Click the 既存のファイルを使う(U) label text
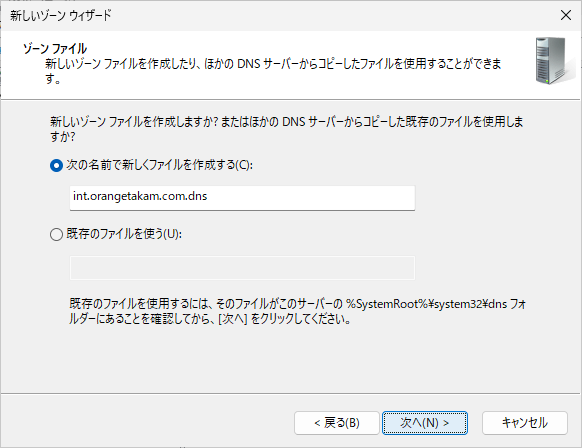Viewport: 582px width, 448px height. click(124, 234)
